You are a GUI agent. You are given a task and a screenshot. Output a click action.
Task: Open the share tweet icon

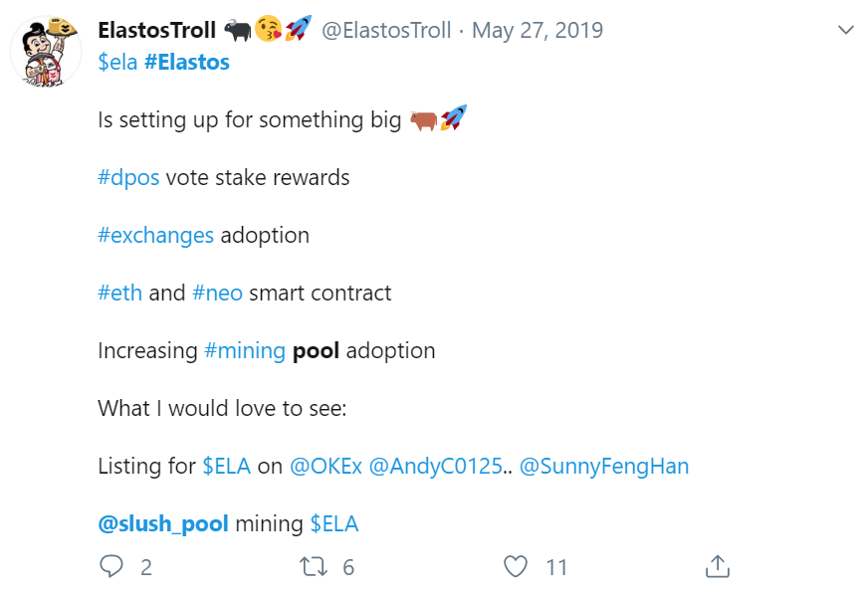coord(717,566)
